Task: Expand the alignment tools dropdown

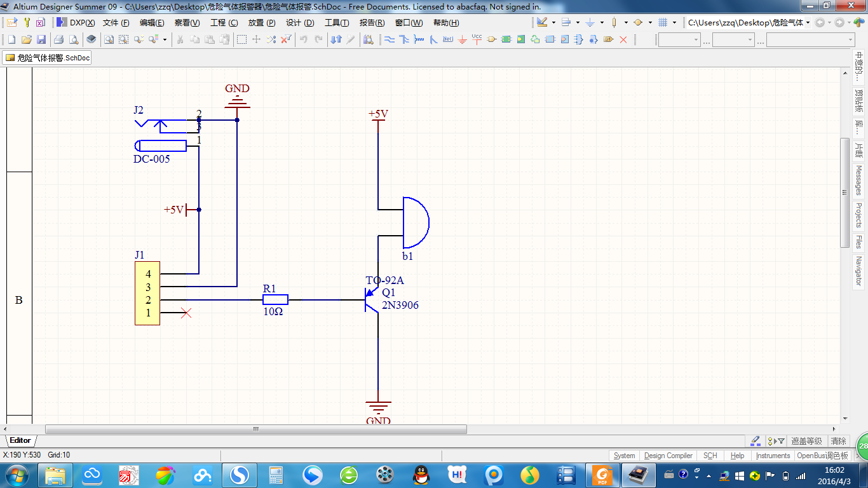Action: [x=578, y=22]
